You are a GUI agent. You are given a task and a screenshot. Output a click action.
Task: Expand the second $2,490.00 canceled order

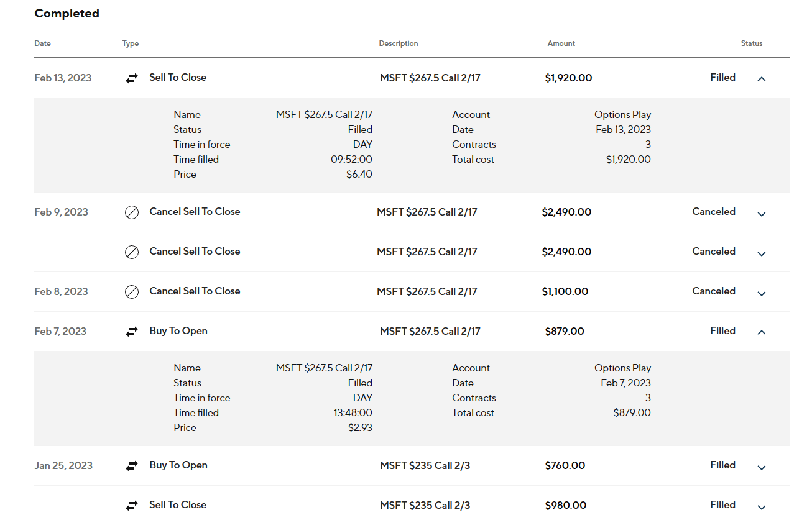762,253
